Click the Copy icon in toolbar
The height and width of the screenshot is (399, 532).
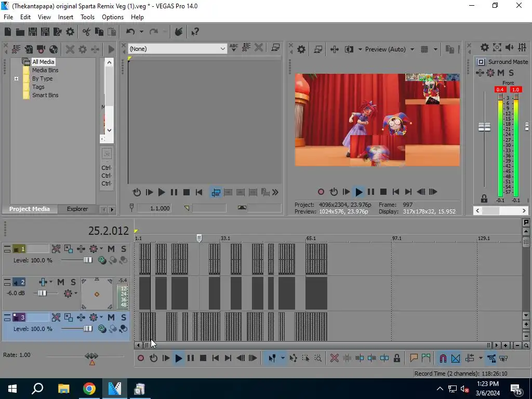tap(99, 32)
